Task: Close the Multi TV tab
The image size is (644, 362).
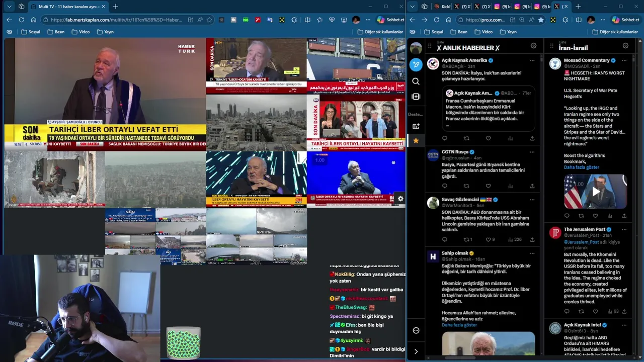Action: pyautogui.click(x=104, y=7)
